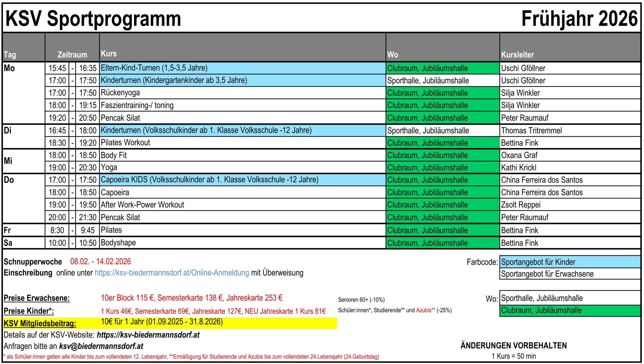644x364 pixels.
Task: Click the Preise Erwachsene heading
Action: point(37,298)
